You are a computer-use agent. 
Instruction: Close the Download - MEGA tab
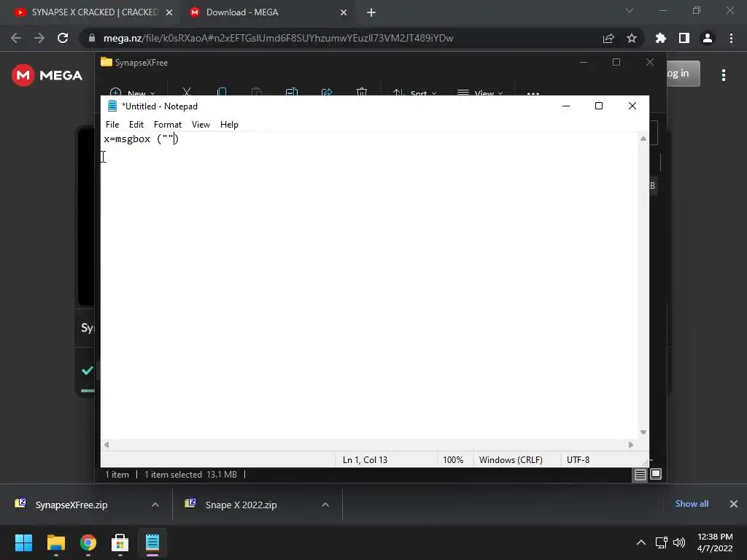pyautogui.click(x=344, y=13)
